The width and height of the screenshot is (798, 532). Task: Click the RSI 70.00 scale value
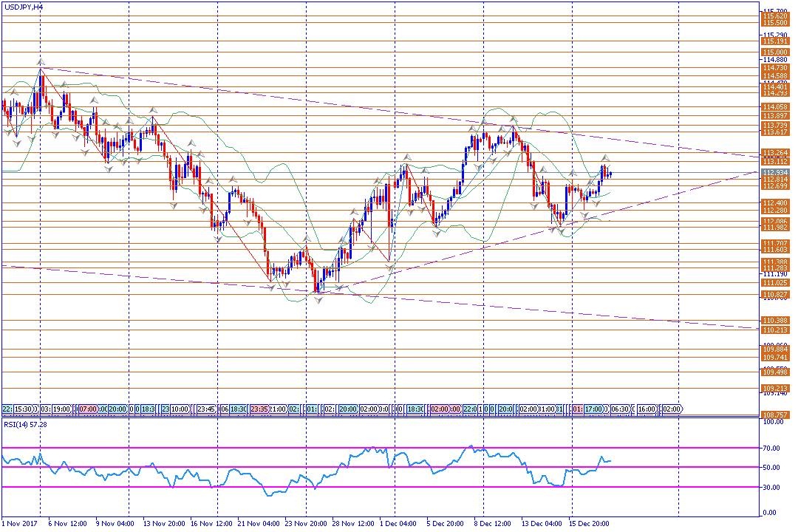point(771,449)
